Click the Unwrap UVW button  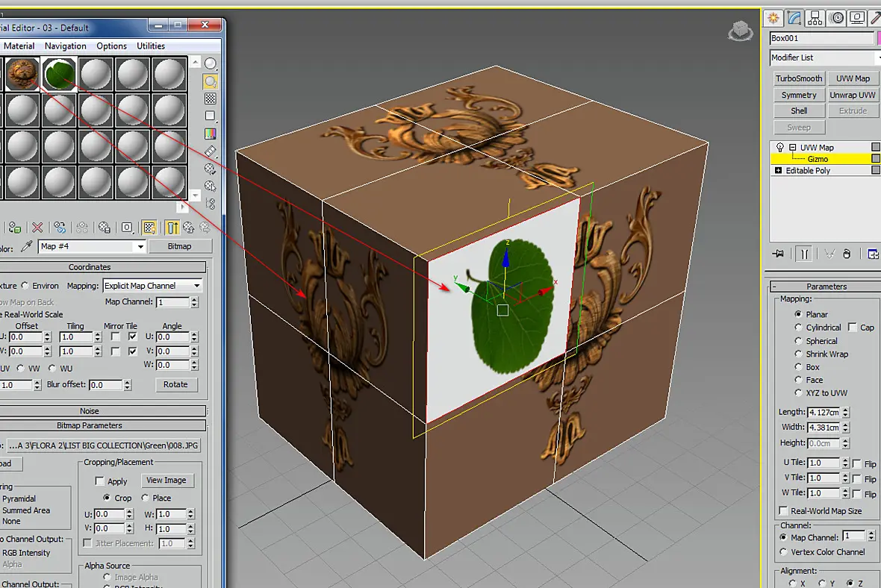click(853, 95)
